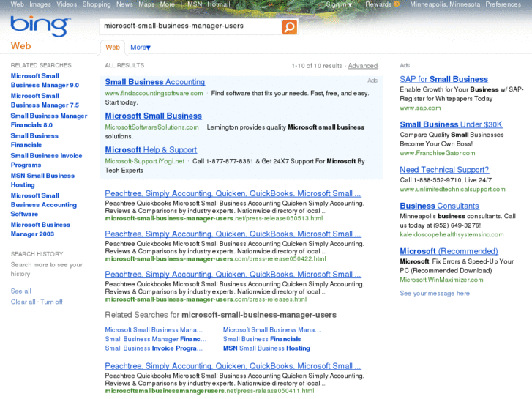Open Peachtree result with press-release050411 URL

tap(233, 366)
